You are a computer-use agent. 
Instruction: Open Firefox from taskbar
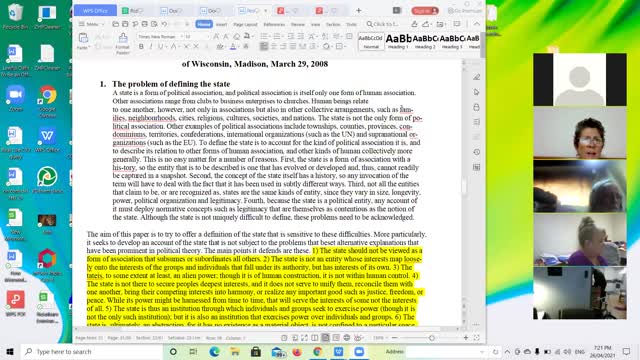[x=297, y=351]
